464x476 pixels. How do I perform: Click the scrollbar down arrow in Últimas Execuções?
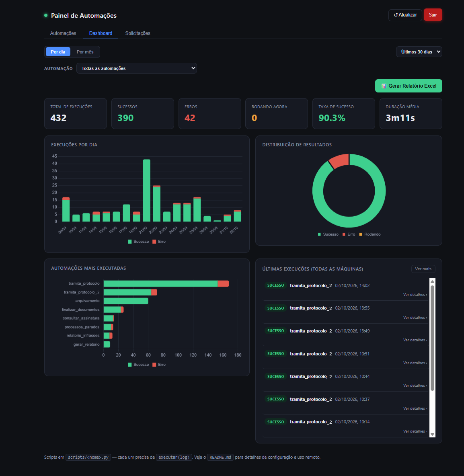432,434
